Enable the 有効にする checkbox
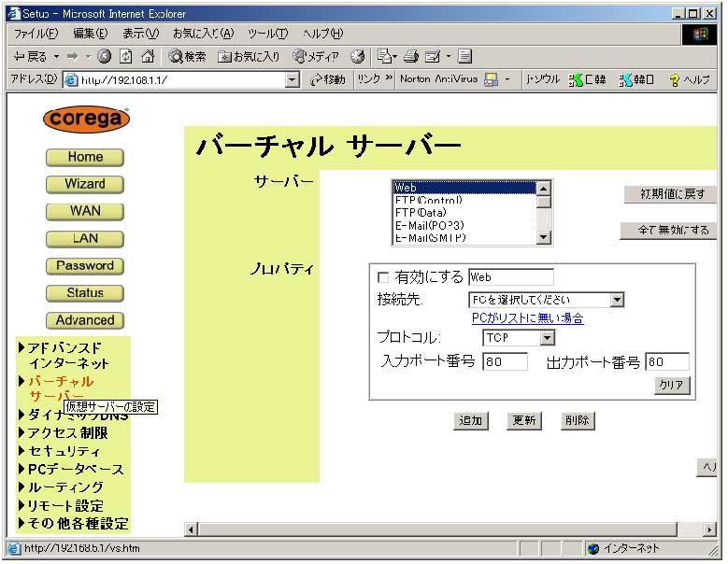This screenshot has height=564, width=728. point(382,277)
